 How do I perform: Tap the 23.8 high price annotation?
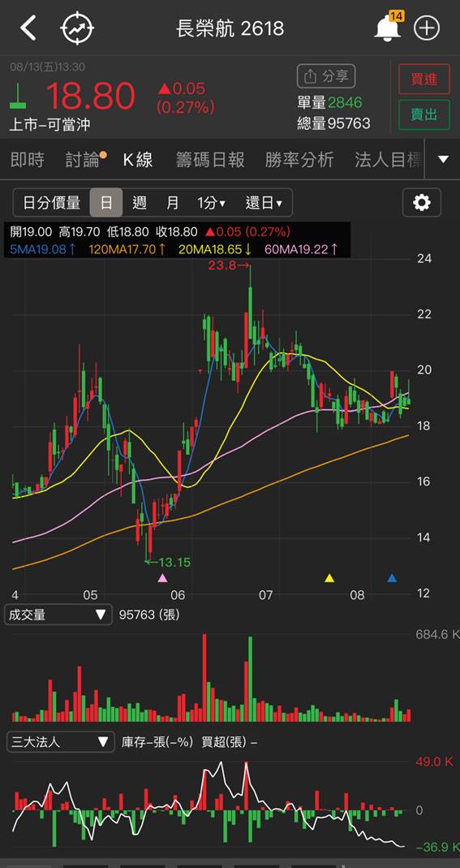(228, 266)
